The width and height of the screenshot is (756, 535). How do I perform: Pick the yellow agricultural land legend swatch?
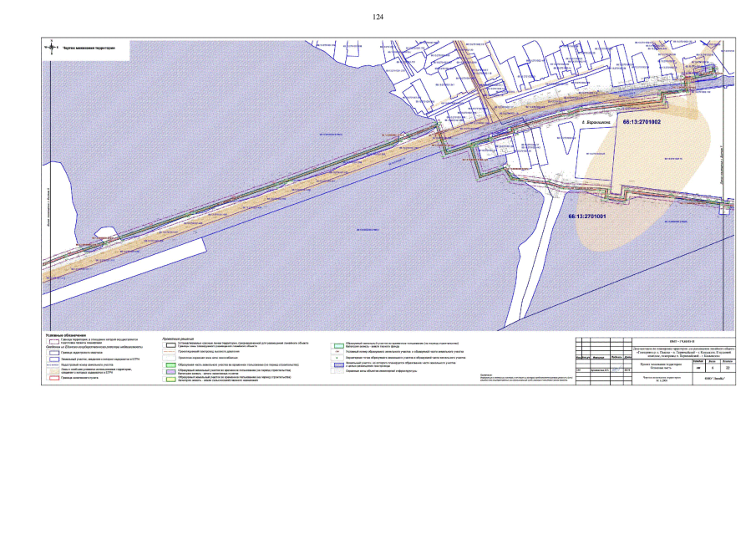tap(171, 379)
